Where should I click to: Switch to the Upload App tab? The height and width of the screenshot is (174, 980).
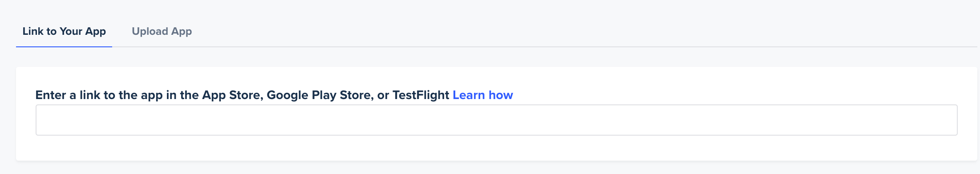(162, 32)
